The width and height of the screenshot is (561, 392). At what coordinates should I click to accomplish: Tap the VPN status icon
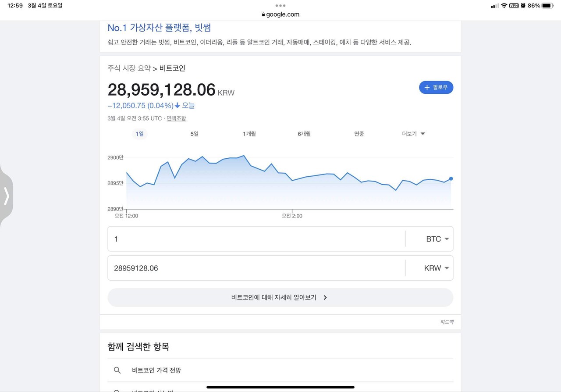513,6
